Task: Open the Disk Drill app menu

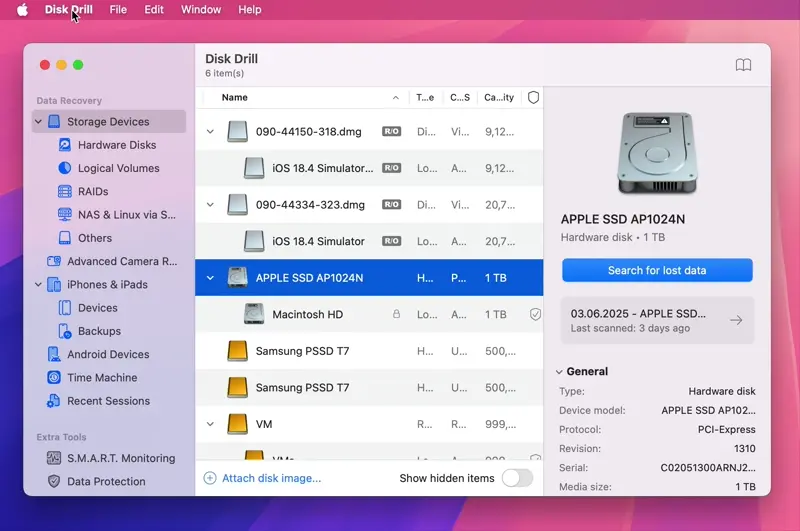Action: tap(68, 10)
